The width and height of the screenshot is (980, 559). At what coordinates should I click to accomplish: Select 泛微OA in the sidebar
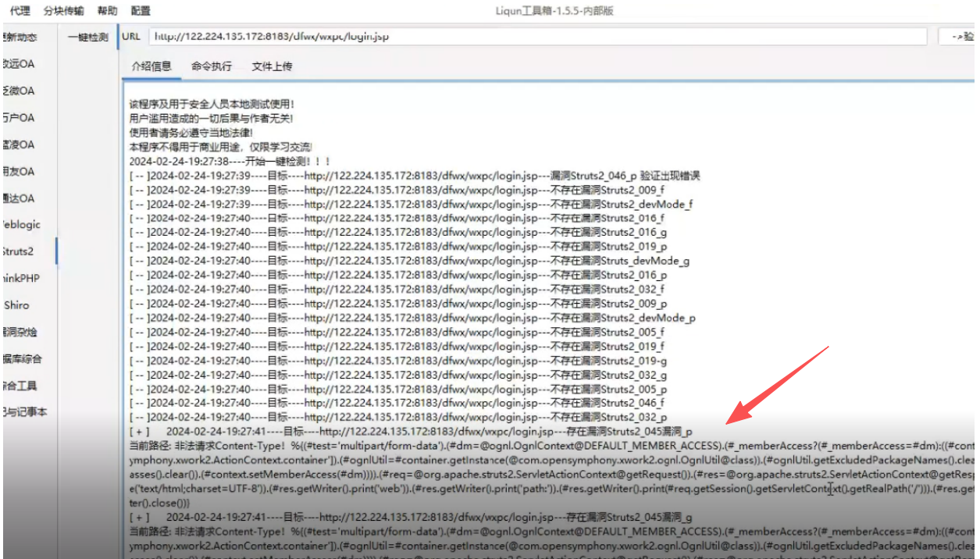tap(19, 91)
